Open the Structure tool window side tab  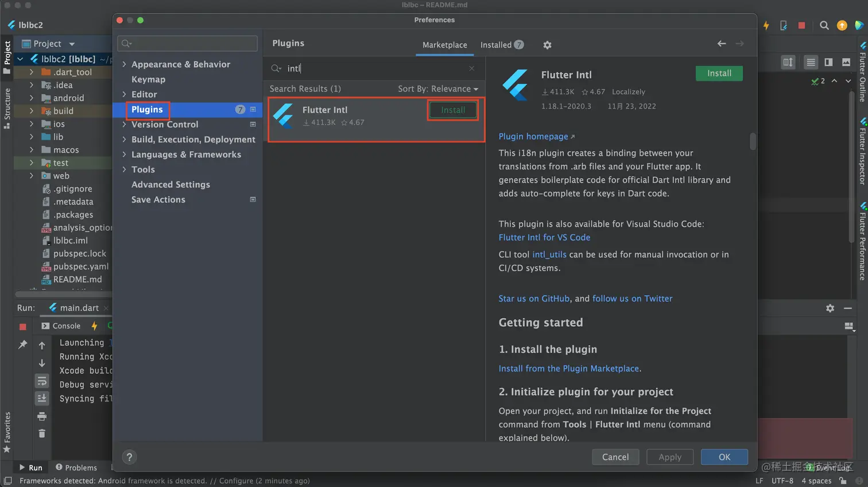click(7, 108)
